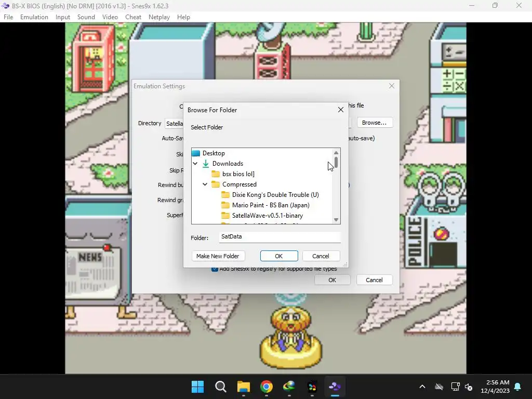Select Desktop in folder tree
The image size is (532, 399).
(214, 153)
